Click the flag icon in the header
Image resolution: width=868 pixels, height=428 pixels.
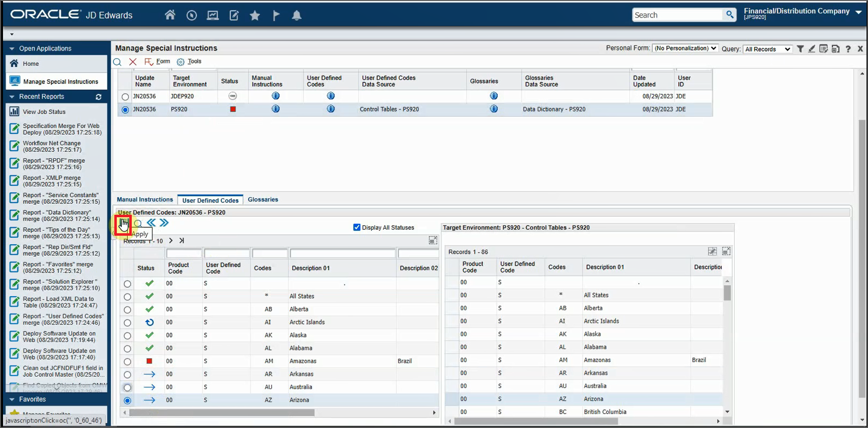click(x=276, y=15)
